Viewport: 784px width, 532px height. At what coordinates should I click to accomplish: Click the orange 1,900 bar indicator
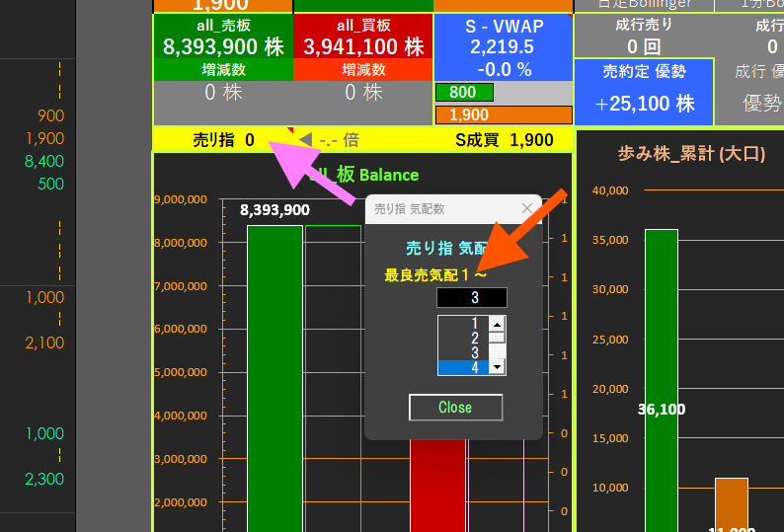pyautogui.click(x=503, y=114)
